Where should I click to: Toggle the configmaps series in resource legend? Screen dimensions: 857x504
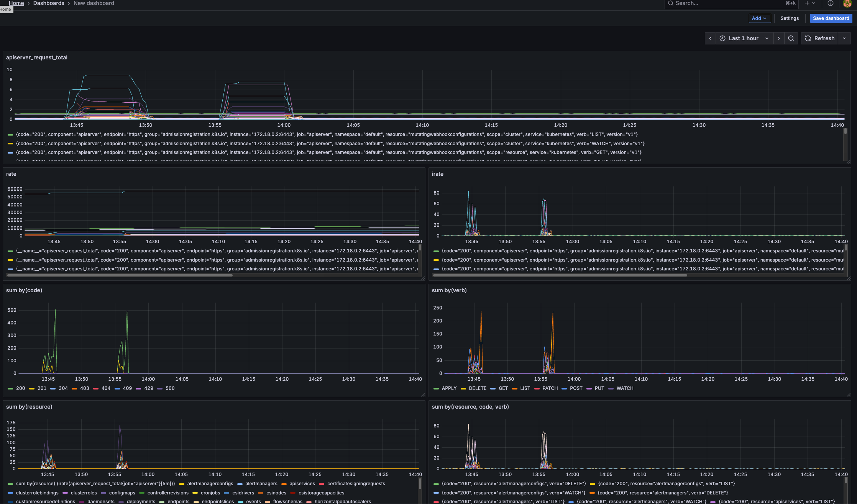pyautogui.click(x=122, y=493)
